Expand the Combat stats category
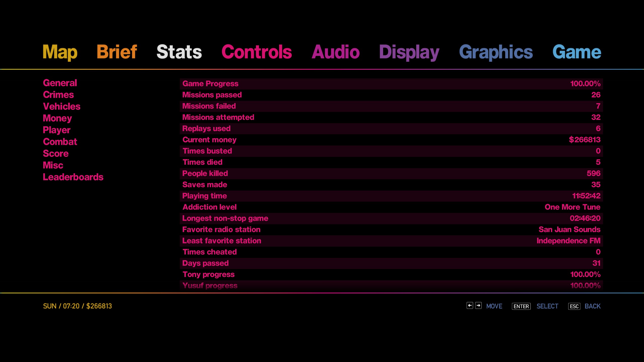The image size is (644, 362). [x=60, y=142]
